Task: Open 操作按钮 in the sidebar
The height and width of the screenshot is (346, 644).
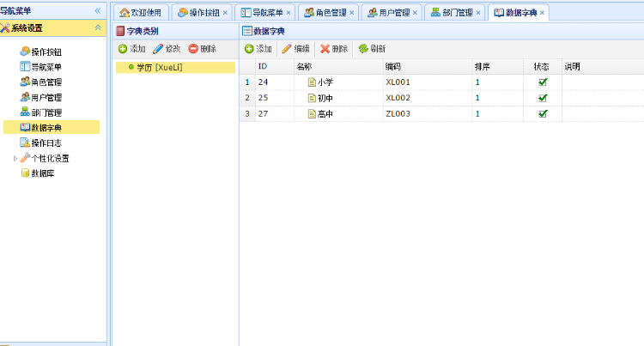Action: 46,52
